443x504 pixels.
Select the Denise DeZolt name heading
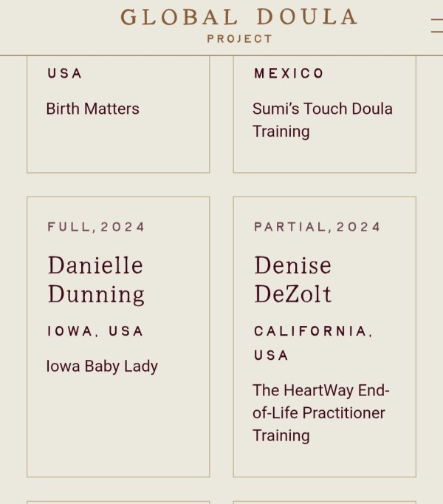[292, 279]
